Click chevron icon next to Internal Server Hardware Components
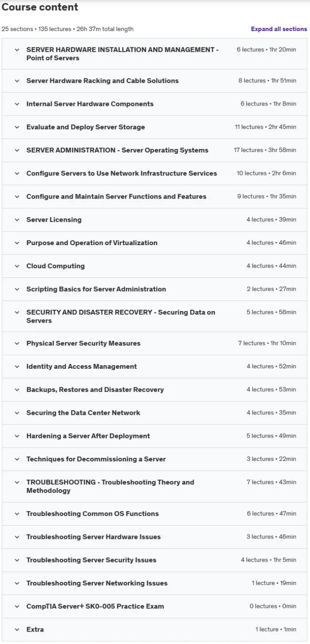The image size is (310, 644). [17, 104]
